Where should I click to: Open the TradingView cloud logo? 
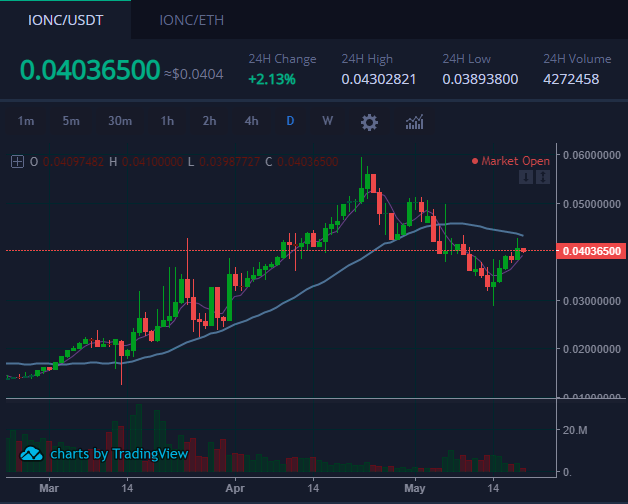[31, 454]
